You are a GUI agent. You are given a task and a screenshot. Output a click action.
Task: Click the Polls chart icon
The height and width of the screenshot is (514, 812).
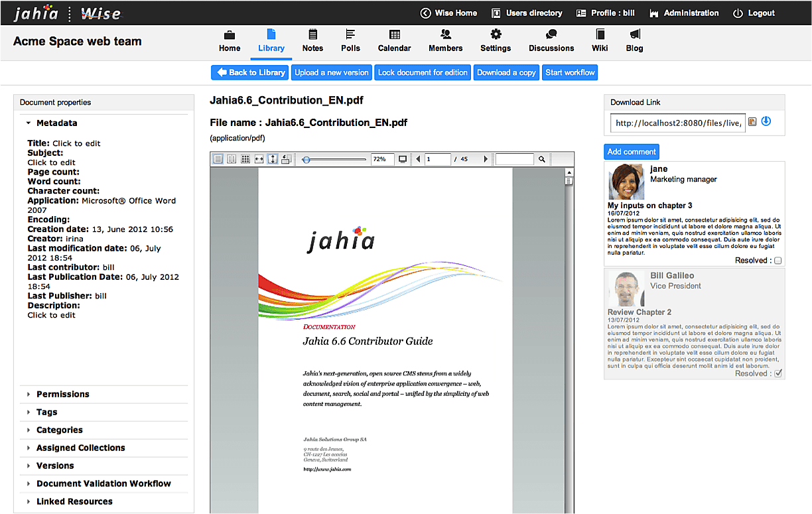coord(350,34)
